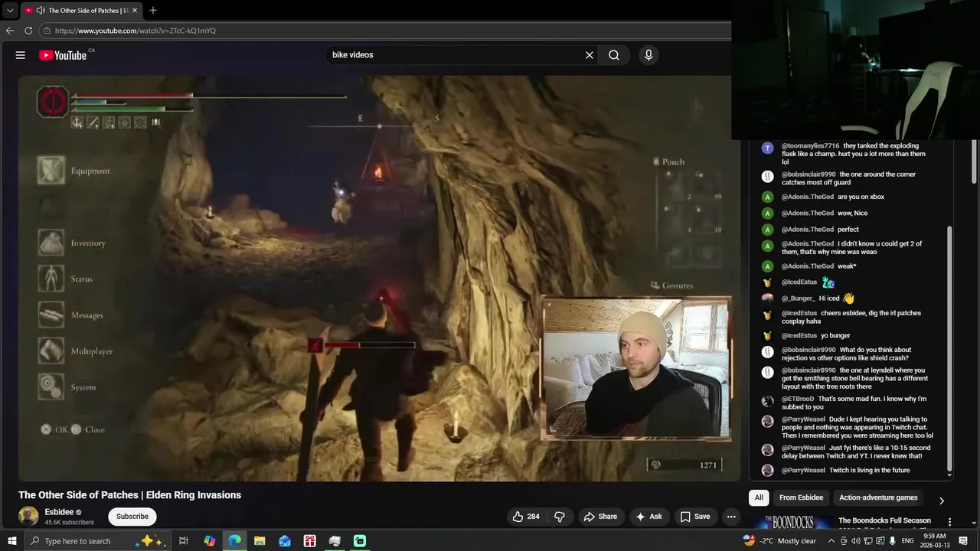Open @toomanylies7716 chat author

tap(810, 145)
